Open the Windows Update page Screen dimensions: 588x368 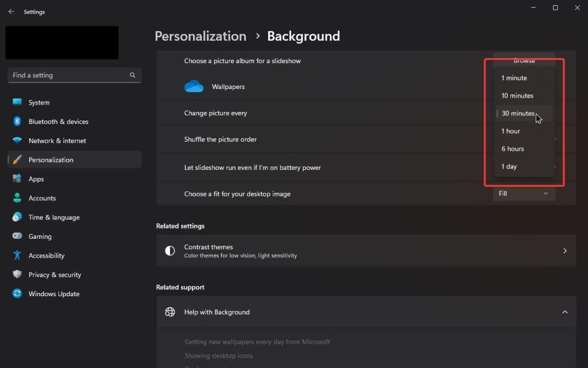pyautogui.click(x=74, y=293)
